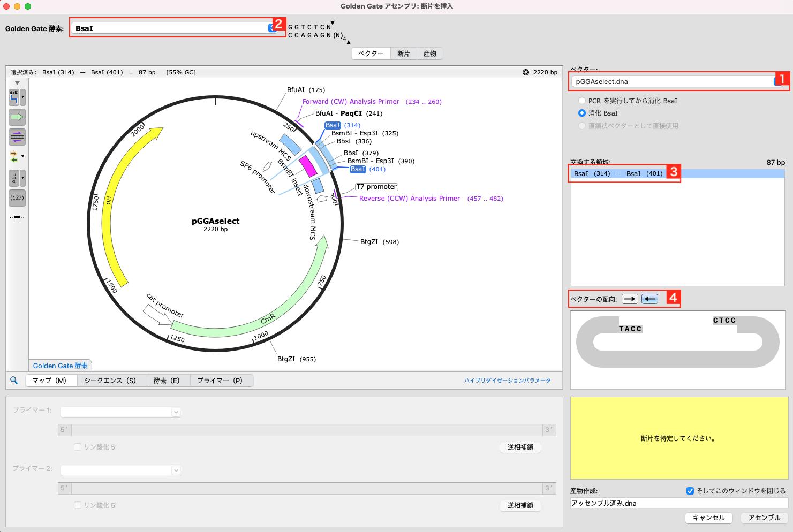This screenshot has height=532, width=793.
Task: Open ハイブリダイゼーションパラメータ link
Action: click(507, 381)
